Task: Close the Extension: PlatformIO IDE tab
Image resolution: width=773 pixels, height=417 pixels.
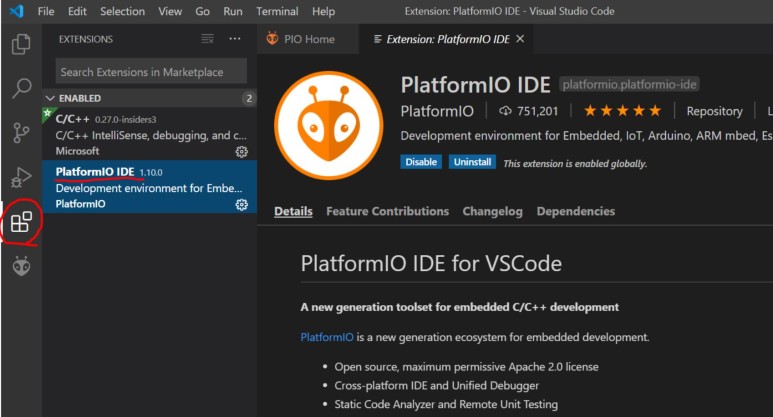Action: point(520,38)
